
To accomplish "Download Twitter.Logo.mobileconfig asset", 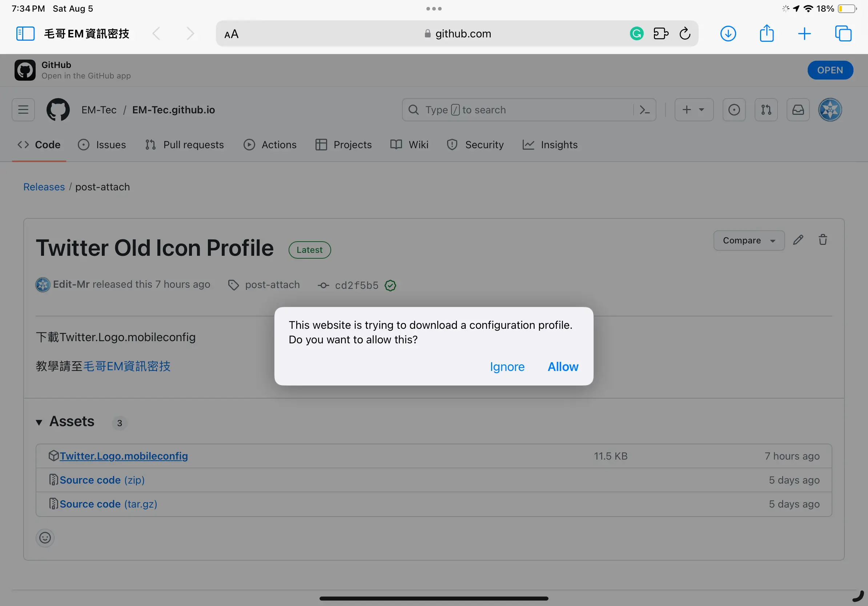I will coord(124,456).
